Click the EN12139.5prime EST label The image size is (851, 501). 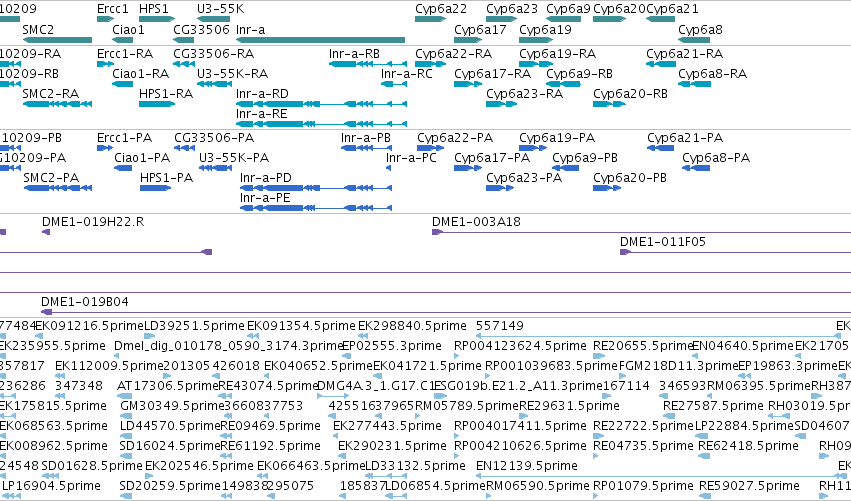(526, 466)
